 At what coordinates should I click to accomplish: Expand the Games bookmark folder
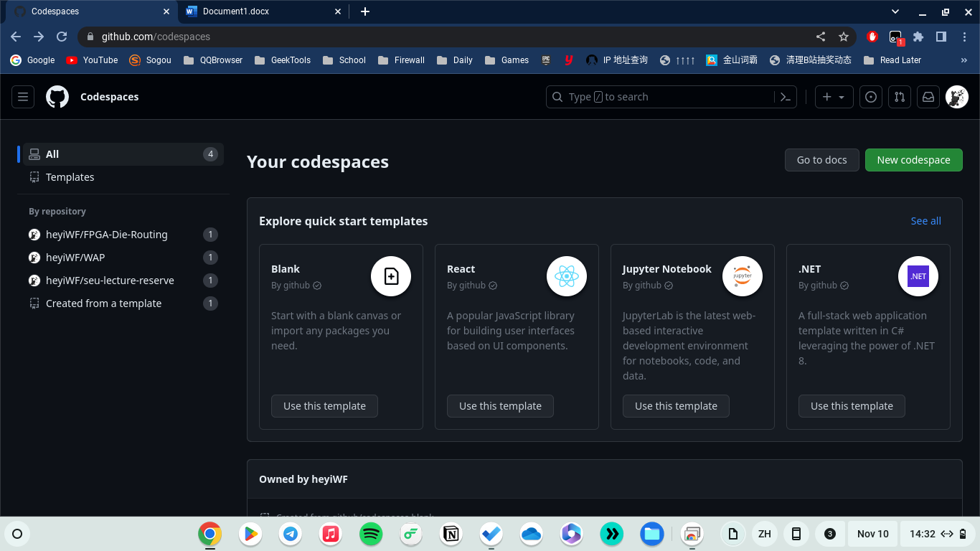pyautogui.click(x=507, y=60)
